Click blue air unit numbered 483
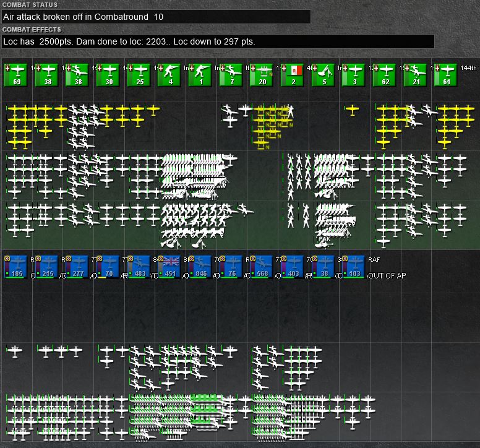This screenshot has width=480, height=448. click(x=139, y=267)
